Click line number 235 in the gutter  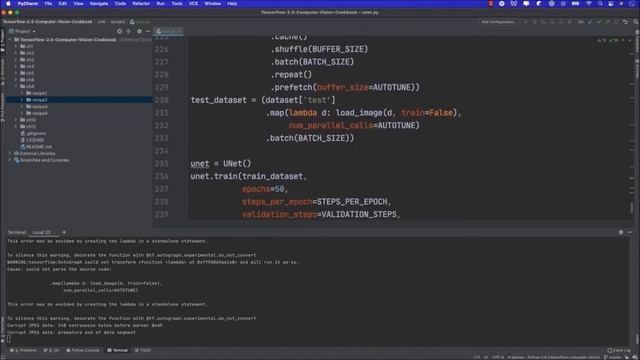click(162, 164)
